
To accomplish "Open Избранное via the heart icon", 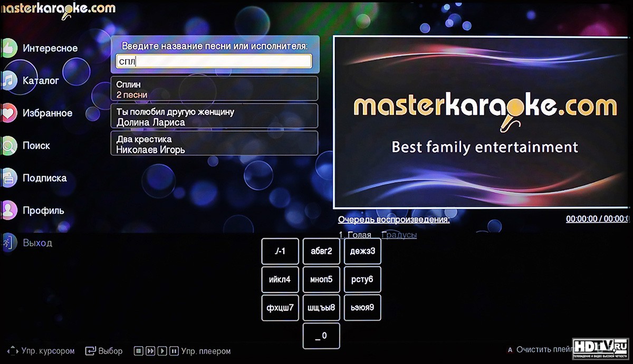I will (8, 113).
